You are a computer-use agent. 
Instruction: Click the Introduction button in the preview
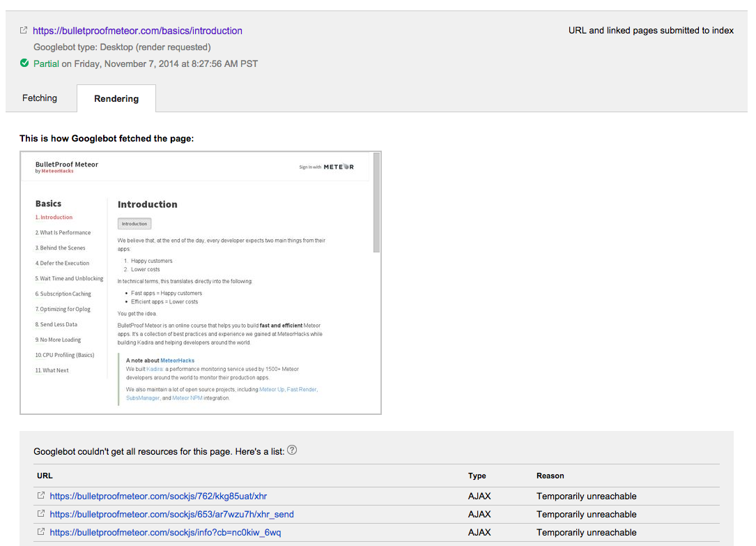tap(134, 224)
